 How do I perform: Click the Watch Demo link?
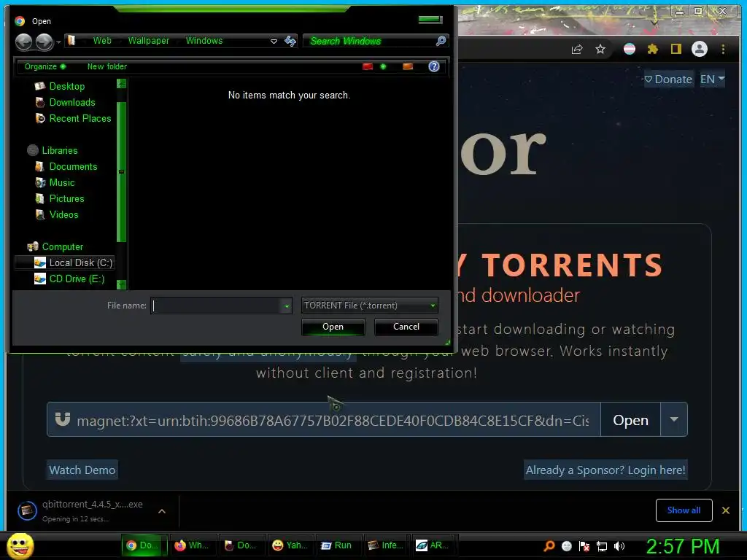coord(82,470)
